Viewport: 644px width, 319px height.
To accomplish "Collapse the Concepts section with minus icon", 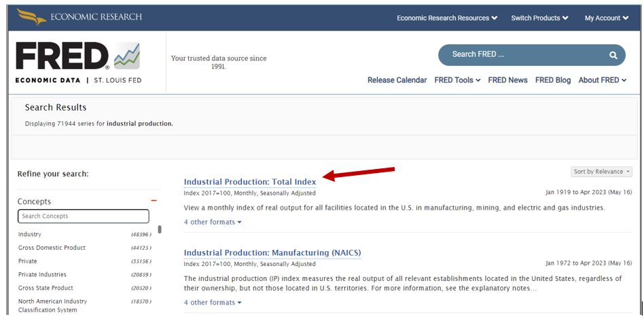I will click(154, 201).
